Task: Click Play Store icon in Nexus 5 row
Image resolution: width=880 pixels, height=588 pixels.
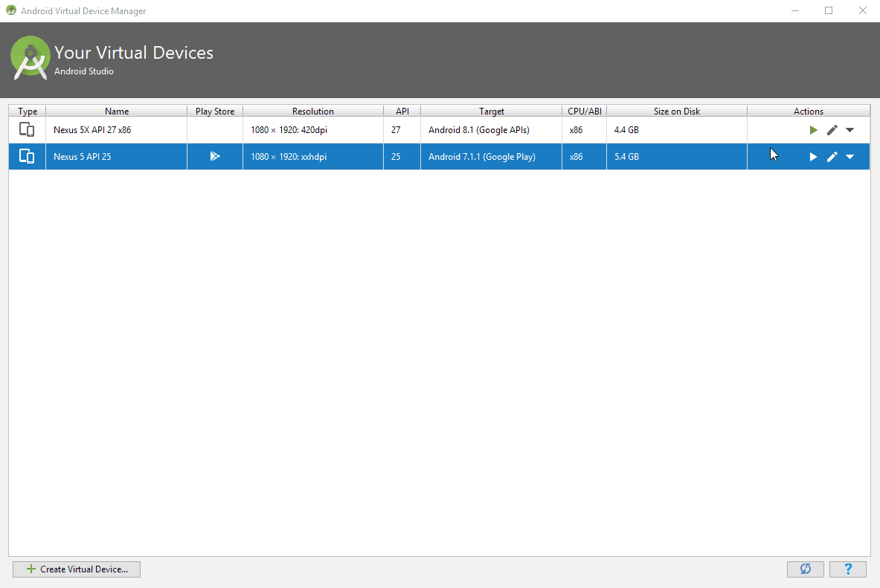Action: [x=214, y=157]
